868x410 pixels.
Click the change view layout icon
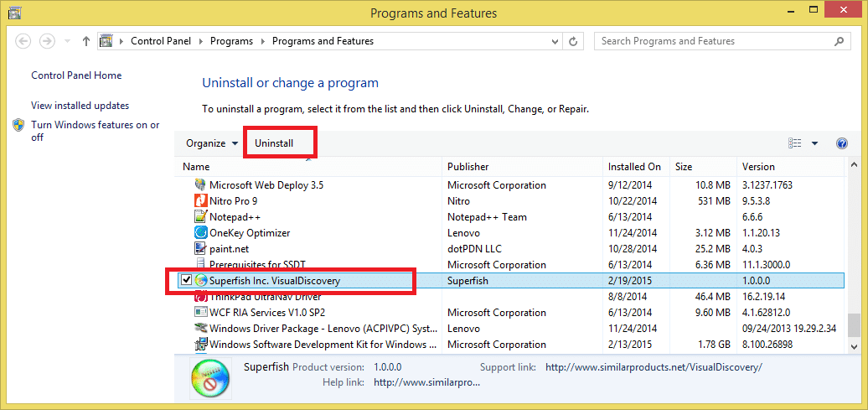pos(795,143)
